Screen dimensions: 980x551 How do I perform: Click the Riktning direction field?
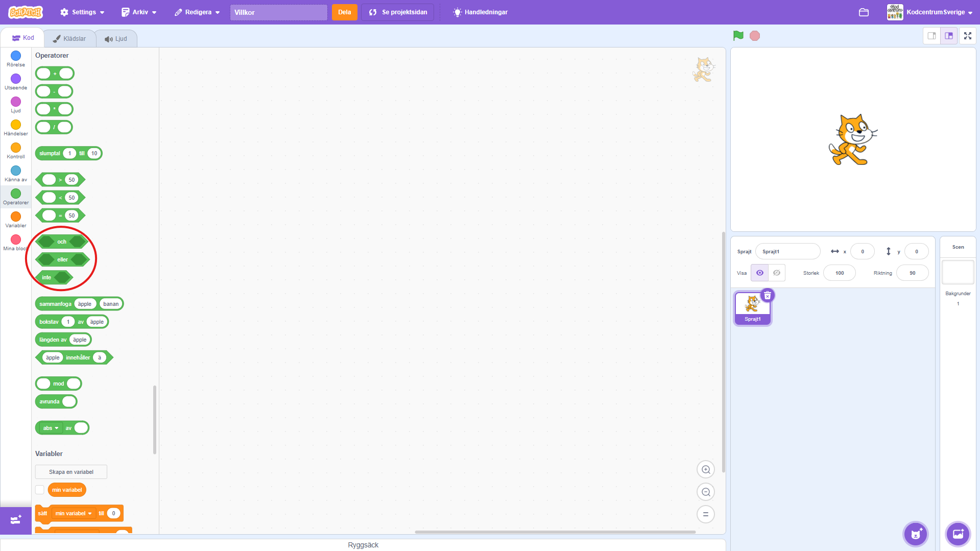pos(913,273)
